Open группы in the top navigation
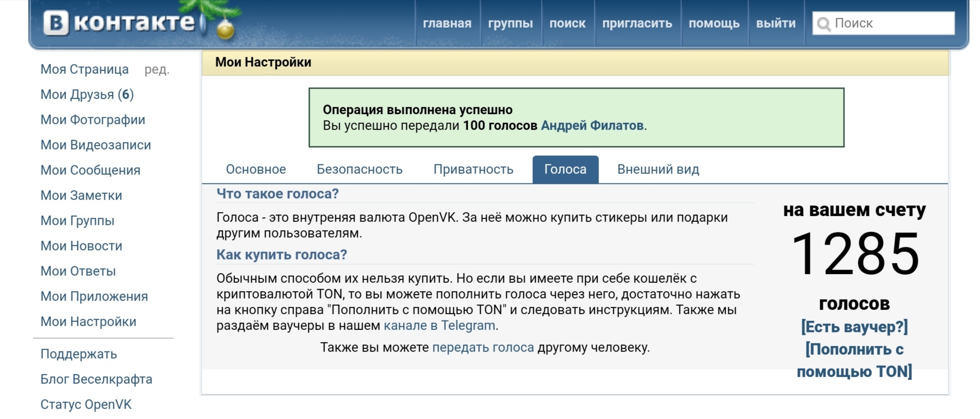The height and width of the screenshot is (419, 980). pos(510,23)
